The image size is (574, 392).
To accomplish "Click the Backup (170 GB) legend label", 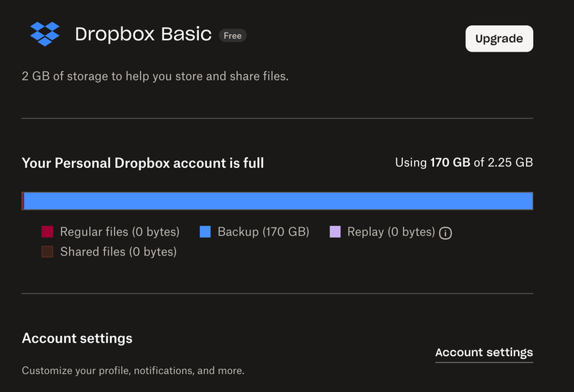I will pos(263,232).
